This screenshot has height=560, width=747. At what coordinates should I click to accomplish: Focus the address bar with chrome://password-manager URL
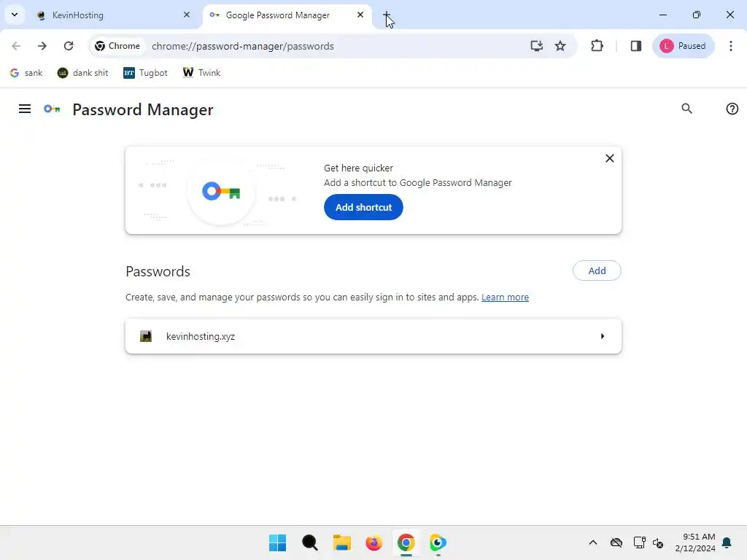(333, 46)
